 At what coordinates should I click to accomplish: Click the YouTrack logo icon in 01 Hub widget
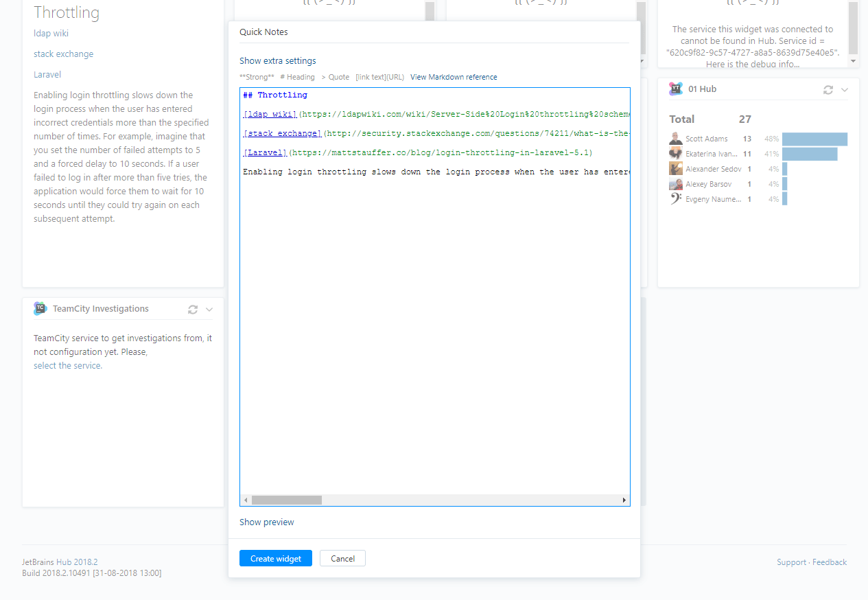(675, 89)
